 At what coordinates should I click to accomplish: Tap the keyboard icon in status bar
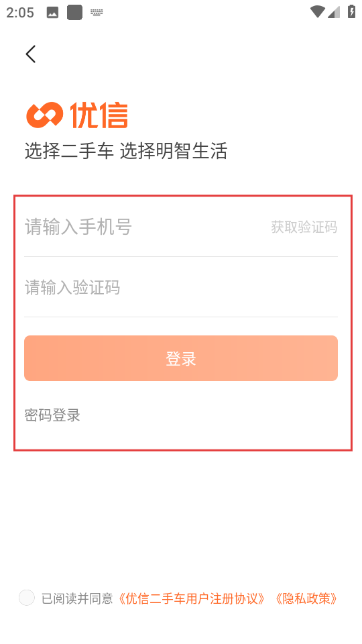point(97,12)
